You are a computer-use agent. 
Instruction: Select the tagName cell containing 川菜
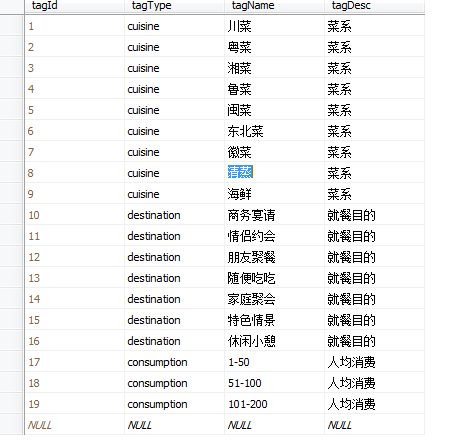[274, 26]
